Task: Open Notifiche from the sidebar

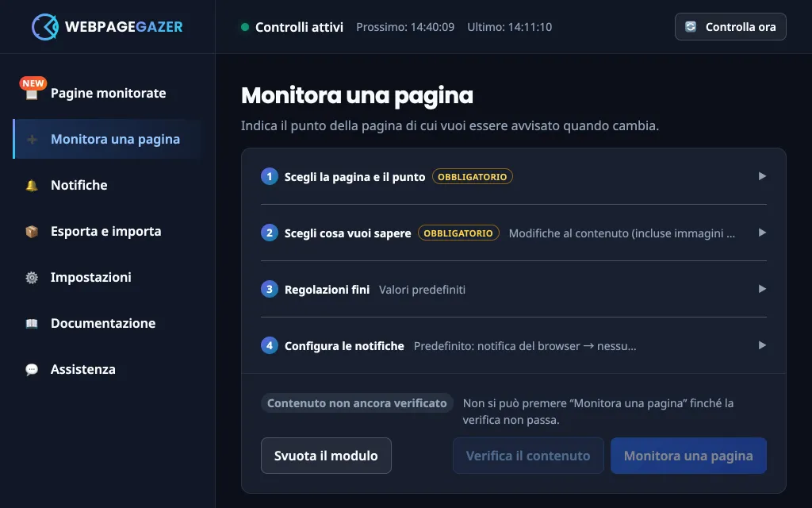Action: [x=107, y=185]
